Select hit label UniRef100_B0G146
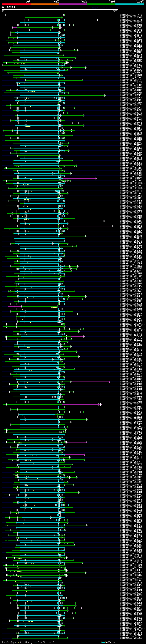 click(131, 72)
